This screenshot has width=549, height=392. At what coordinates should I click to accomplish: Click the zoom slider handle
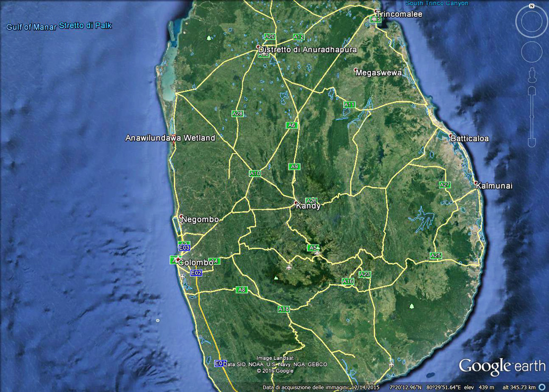click(531, 116)
